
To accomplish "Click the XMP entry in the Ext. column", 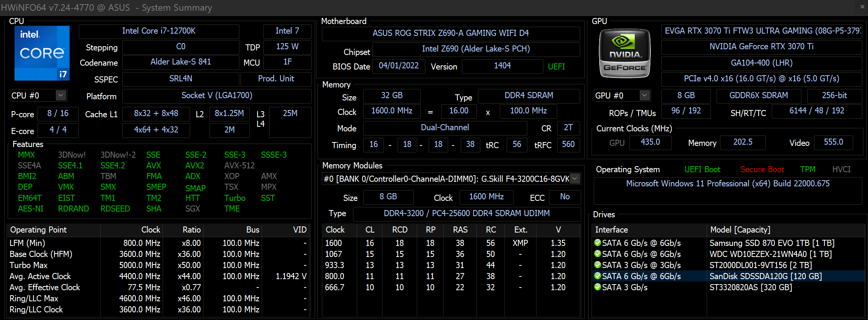I will [520, 243].
